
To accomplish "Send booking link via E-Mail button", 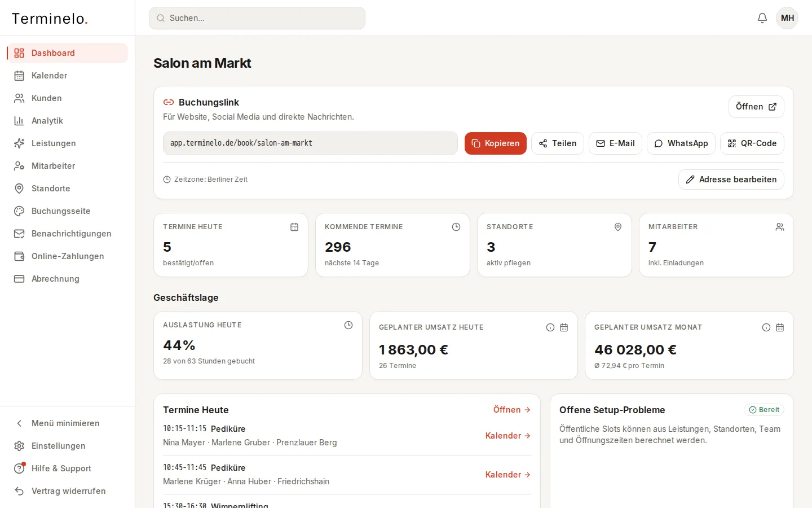I will click(615, 143).
